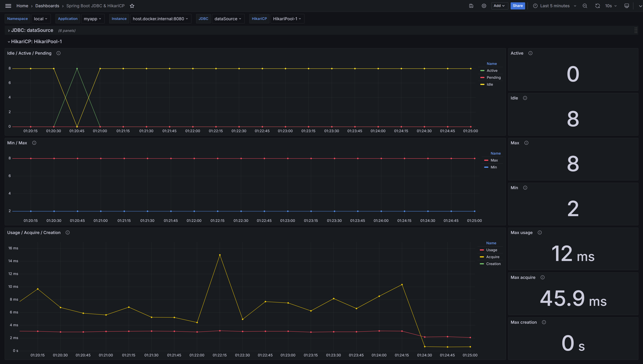Image resolution: width=643 pixels, height=364 pixels.
Task: Go to Dashboards in breadcrumb
Action: (47, 6)
